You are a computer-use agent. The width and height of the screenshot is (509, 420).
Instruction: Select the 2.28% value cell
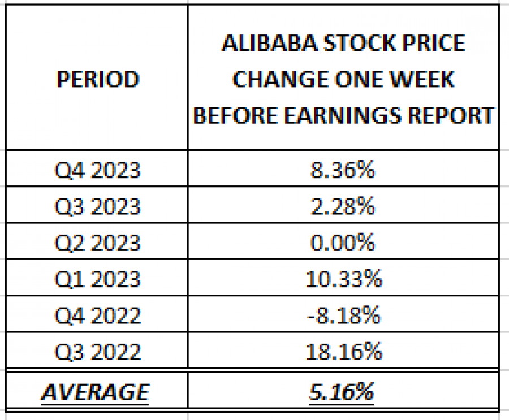coord(343,205)
